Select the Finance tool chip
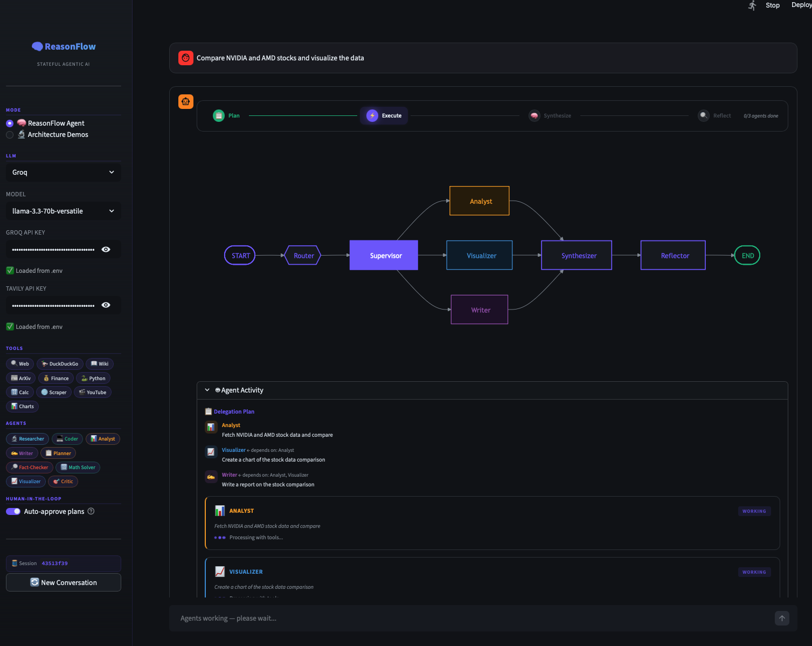This screenshot has height=646, width=812. 56,379
